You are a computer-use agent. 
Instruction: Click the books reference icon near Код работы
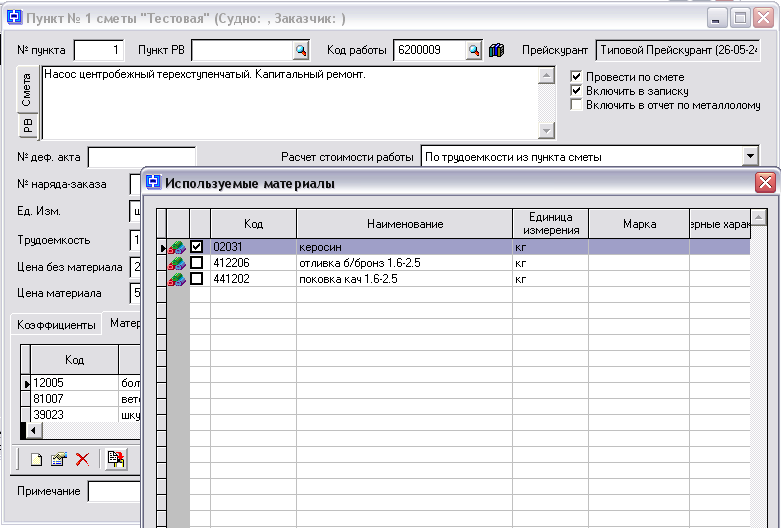coord(496,50)
